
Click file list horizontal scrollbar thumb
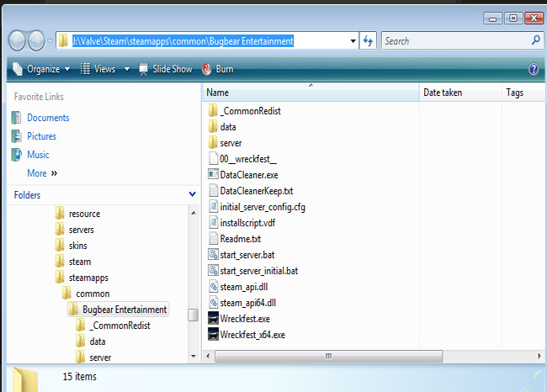coord(328,357)
